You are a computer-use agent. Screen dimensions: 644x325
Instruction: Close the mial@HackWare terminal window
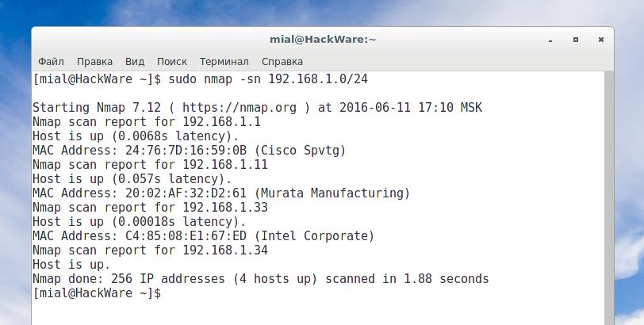(601, 39)
